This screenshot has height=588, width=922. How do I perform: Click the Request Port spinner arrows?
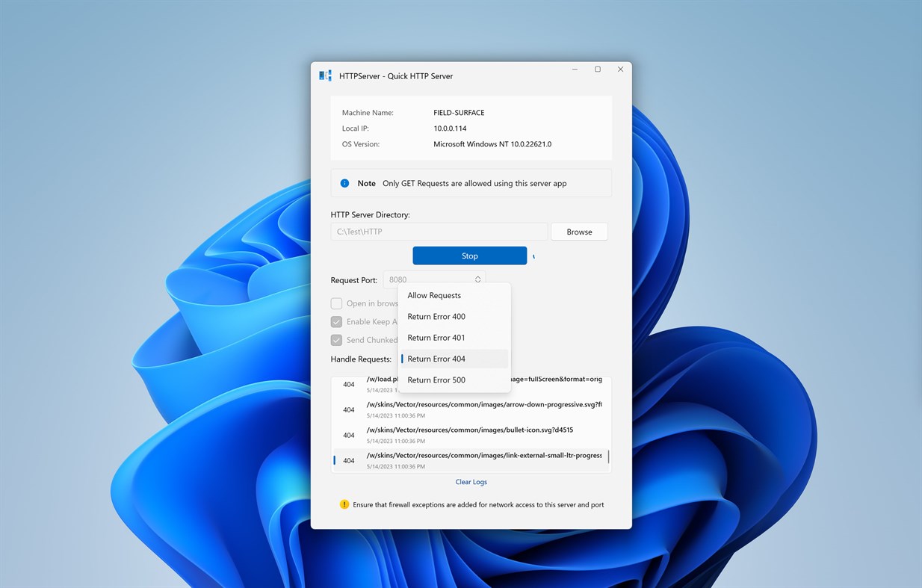coord(477,279)
